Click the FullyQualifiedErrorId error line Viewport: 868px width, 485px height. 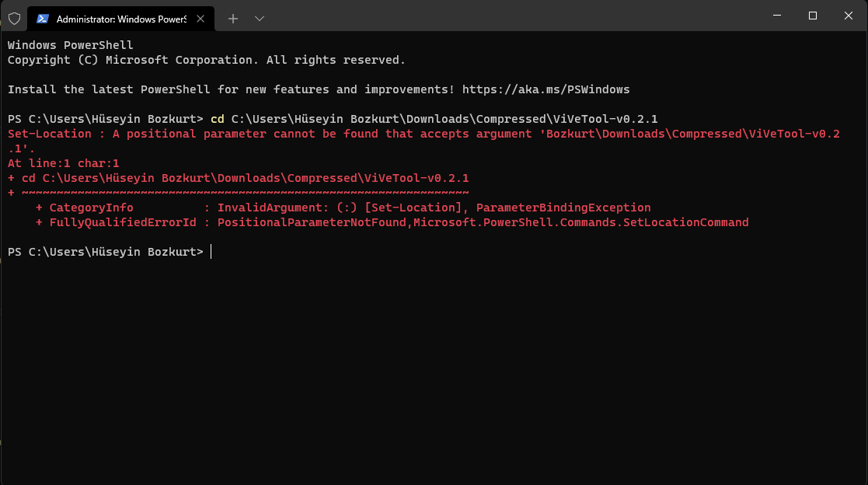pos(392,222)
